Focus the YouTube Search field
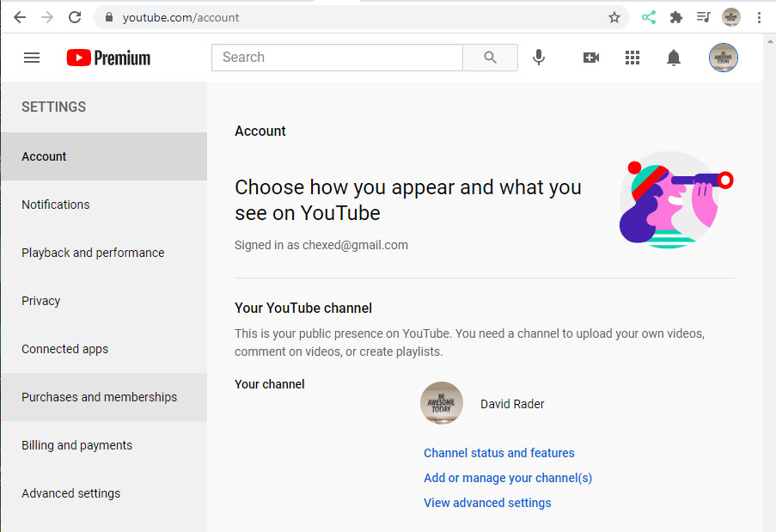The height and width of the screenshot is (532, 776). [337, 58]
